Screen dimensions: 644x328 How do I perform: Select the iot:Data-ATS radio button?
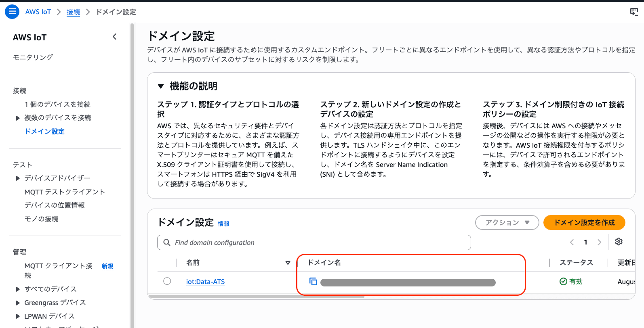pos(167,281)
